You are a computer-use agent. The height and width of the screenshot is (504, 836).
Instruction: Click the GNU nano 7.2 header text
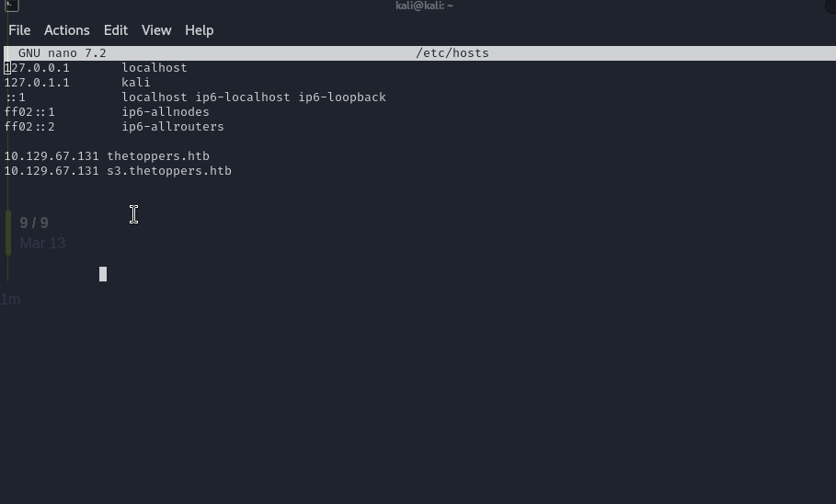(x=63, y=53)
